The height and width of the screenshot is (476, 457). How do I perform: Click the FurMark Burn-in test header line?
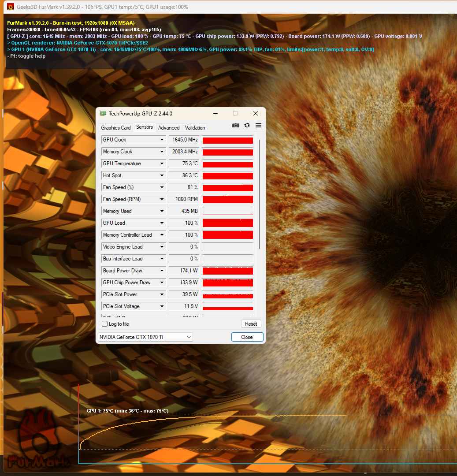pyautogui.click(x=71, y=23)
